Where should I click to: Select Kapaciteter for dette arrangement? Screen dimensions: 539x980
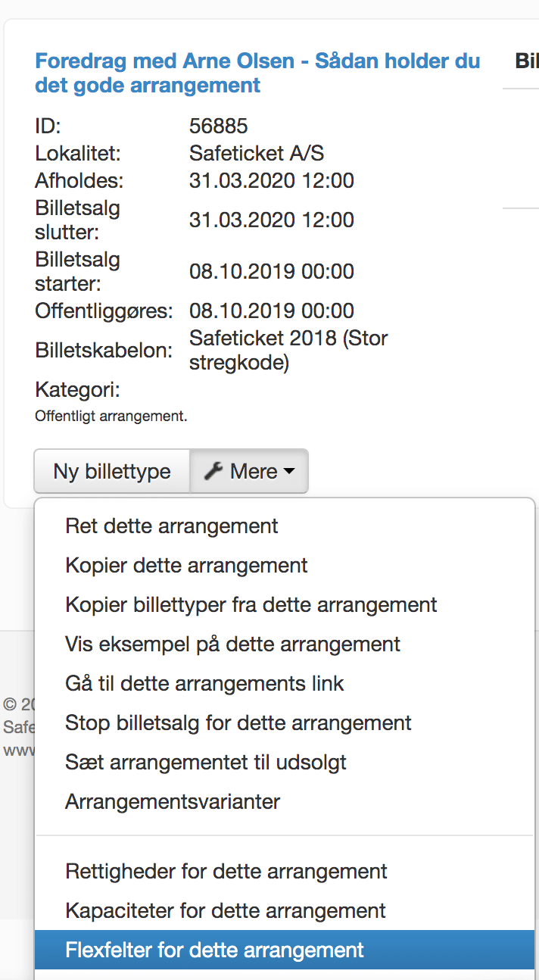coord(226,910)
